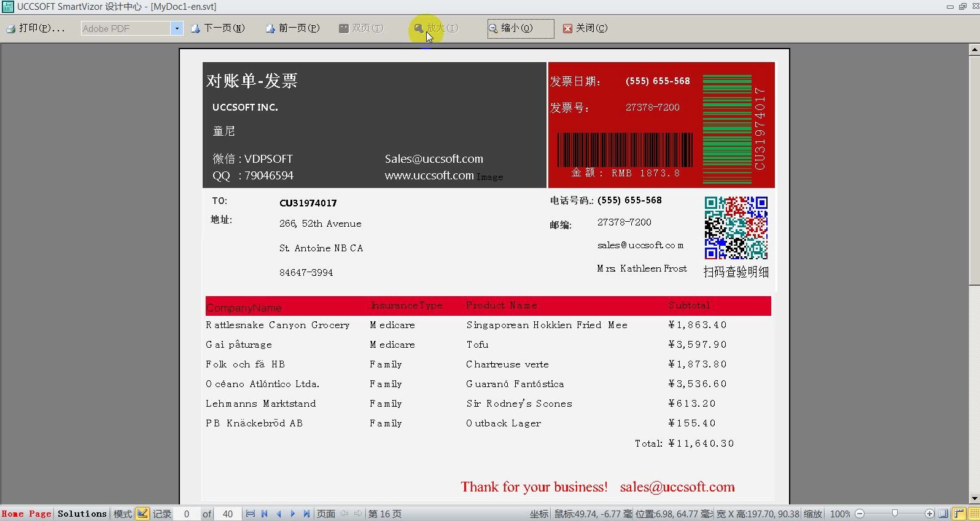Image resolution: width=980 pixels, height=521 pixels.
Task: Click the vertical scrollbar up arrow
Action: [974, 50]
